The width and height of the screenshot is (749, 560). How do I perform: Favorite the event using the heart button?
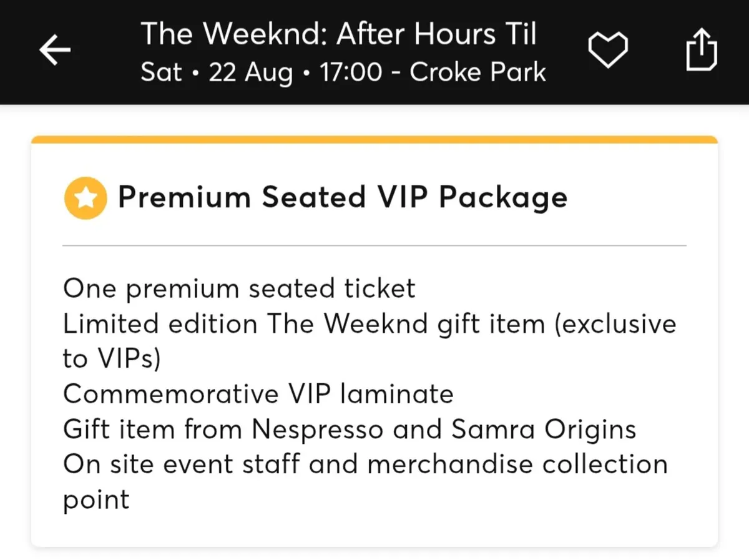pyautogui.click(x=609, y=50)
